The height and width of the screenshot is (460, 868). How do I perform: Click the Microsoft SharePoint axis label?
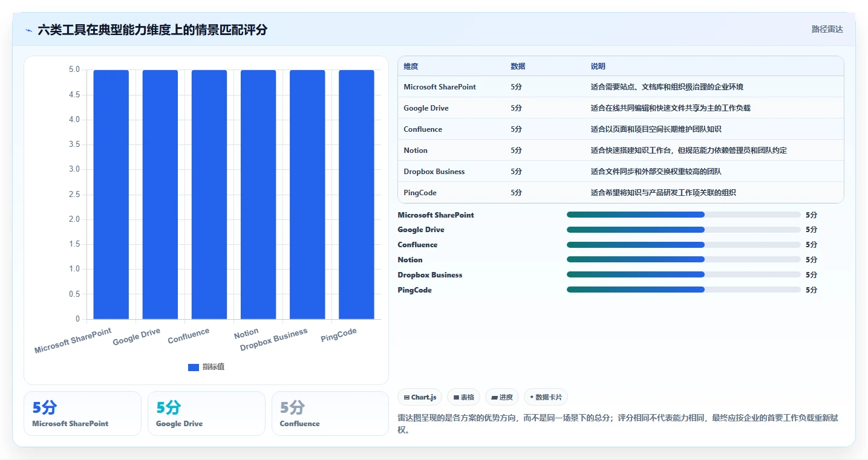click(73, 341)
